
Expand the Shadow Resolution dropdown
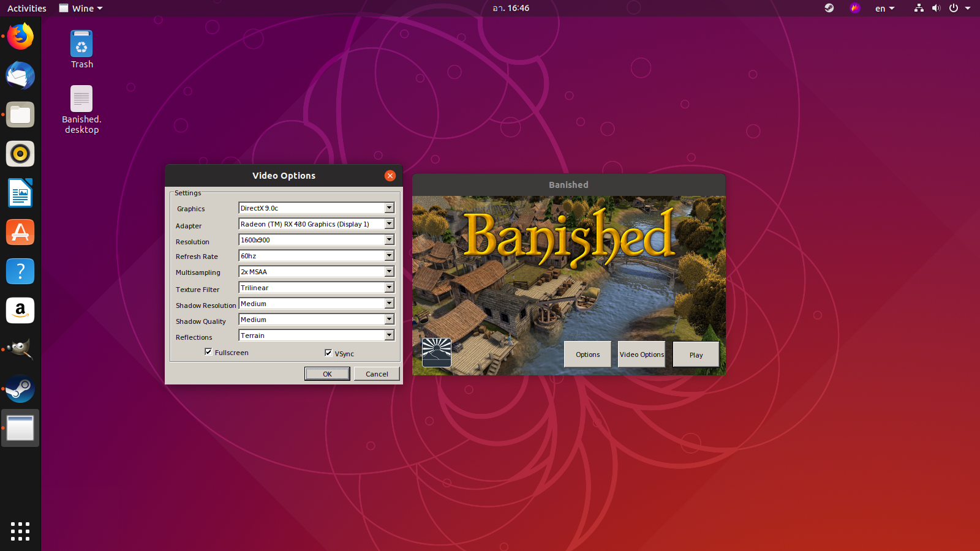click(x=389, y=304)
